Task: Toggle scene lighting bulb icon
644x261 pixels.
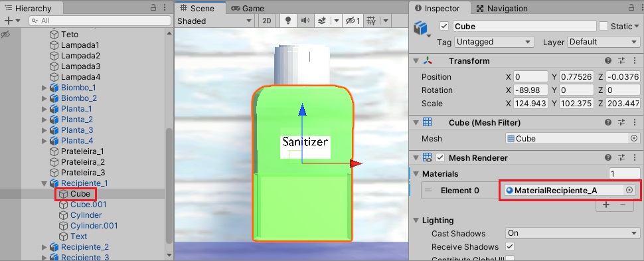Action: [288, 21]
